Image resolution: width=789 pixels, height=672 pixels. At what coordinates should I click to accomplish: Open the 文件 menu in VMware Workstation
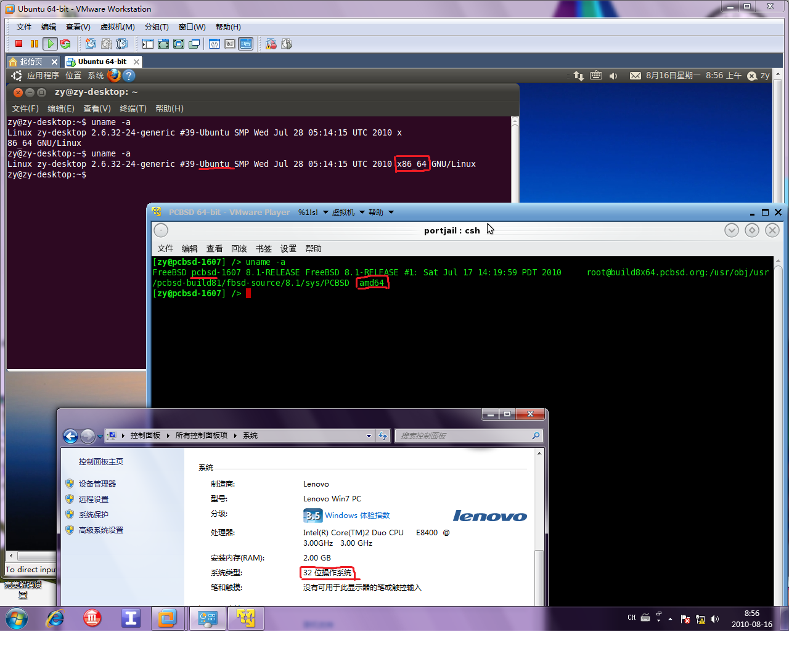(x=24, y=27)
